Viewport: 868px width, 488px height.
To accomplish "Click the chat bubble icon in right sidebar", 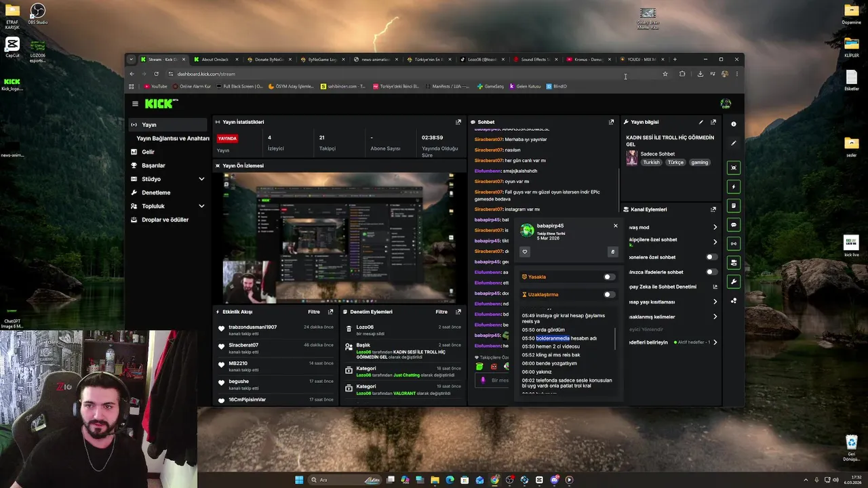I will pos(733,224).
